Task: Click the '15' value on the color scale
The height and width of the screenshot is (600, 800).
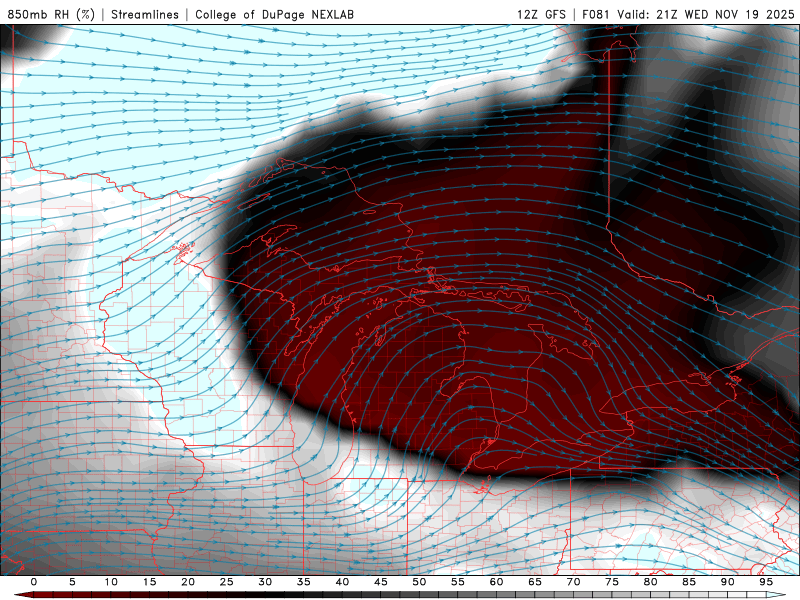Action: coord(149,582)
